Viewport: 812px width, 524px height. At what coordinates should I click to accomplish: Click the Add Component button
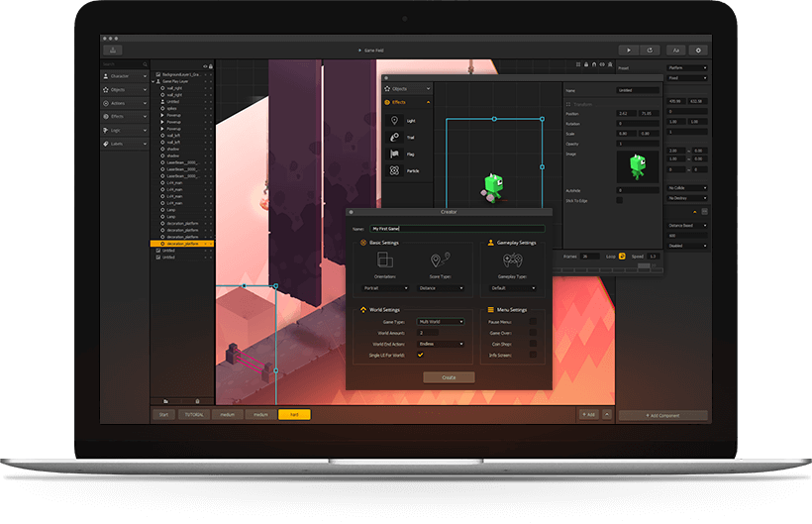[x=662, y=415]
